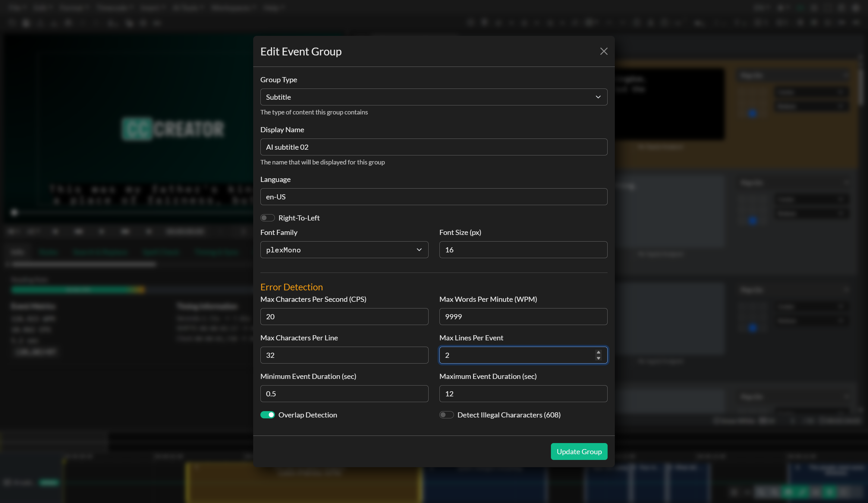This screenshot has width=868, height=503.
Task: Click the Max Characters Per Second field
Action: click(344, 316)
